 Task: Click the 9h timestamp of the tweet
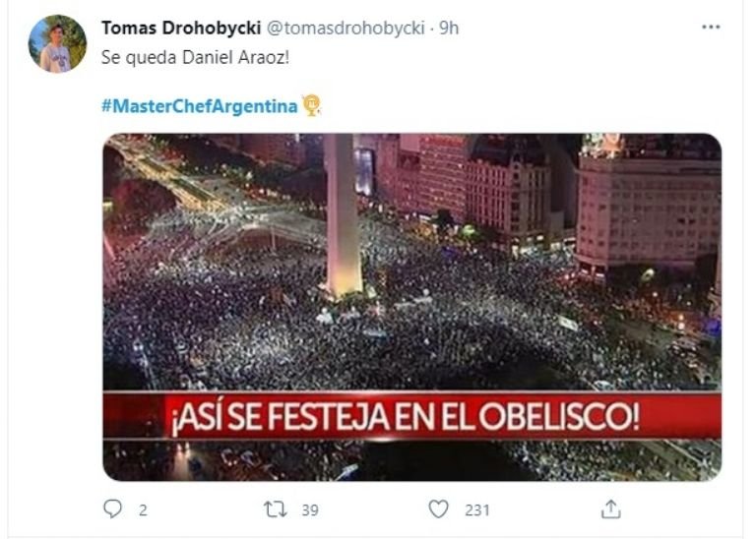coord(449,28)
